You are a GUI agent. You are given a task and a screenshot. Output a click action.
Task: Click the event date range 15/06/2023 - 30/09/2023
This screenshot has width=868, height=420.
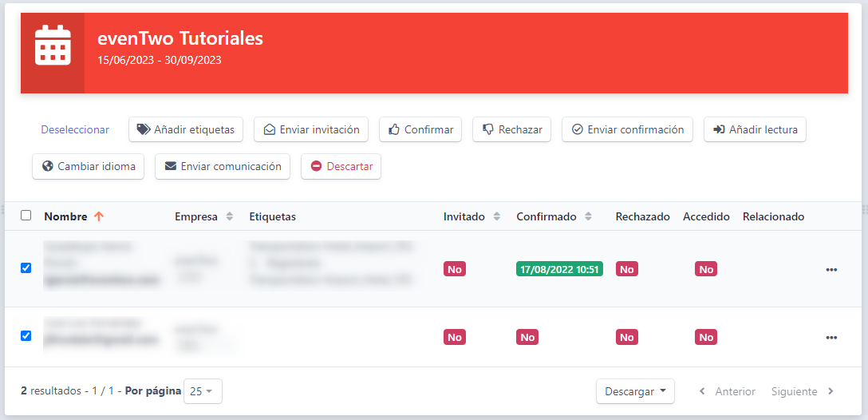(x=160, y=60)
